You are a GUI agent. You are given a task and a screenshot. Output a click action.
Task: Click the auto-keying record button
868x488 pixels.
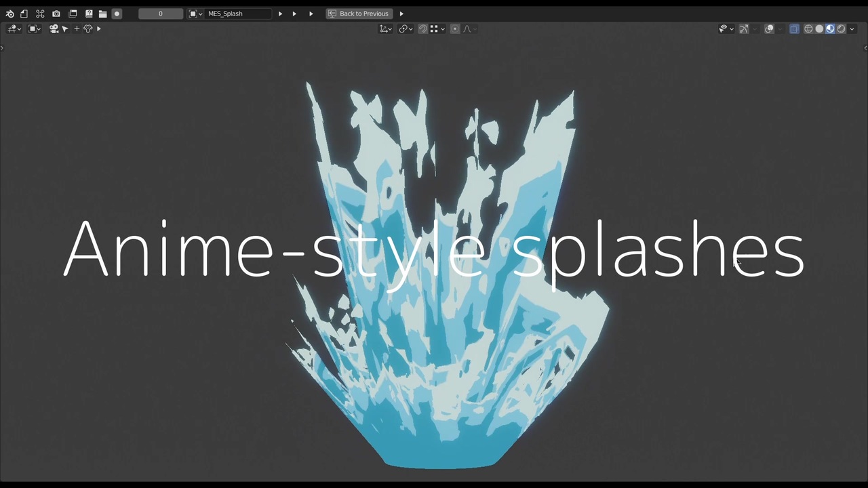click(117, 14)
